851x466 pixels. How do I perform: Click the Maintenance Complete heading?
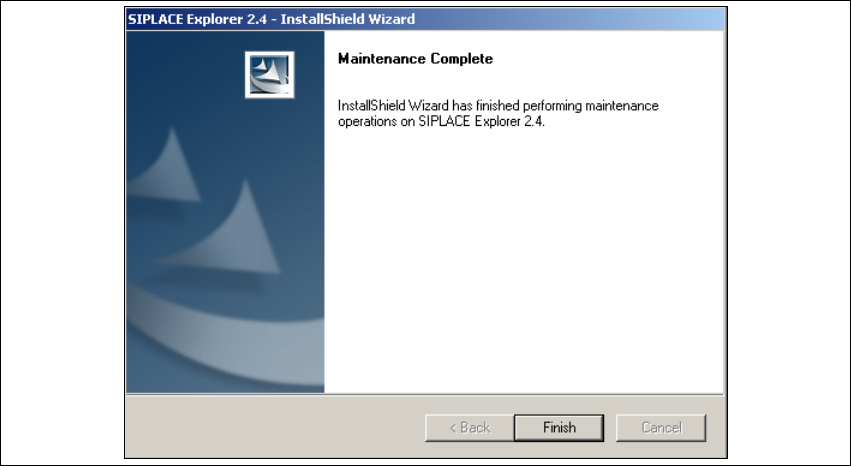(x=415, y=59)
